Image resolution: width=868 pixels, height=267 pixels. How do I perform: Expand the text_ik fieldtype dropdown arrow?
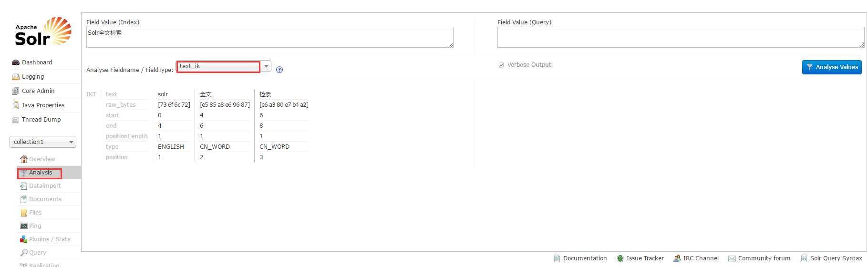266,66
